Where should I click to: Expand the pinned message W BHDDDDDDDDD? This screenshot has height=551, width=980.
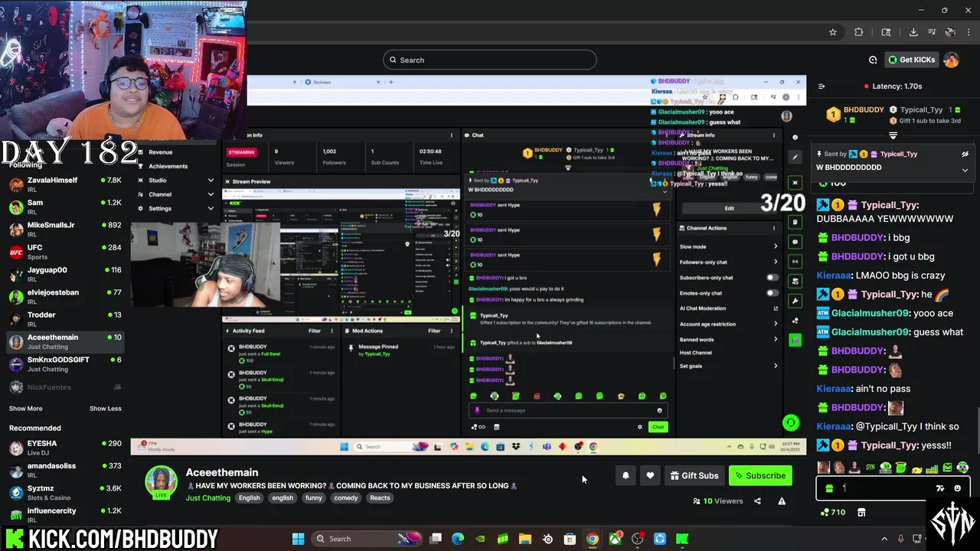[965, 170]
